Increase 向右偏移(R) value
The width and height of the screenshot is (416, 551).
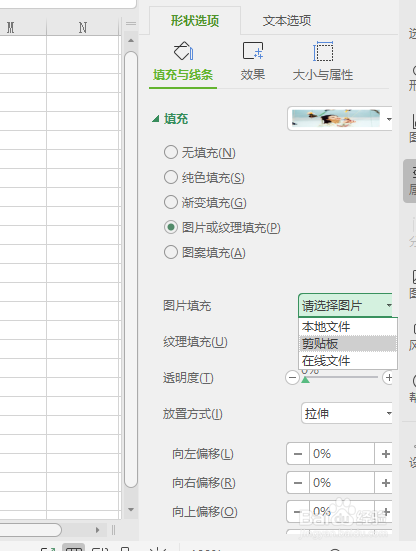coord(385,483)
